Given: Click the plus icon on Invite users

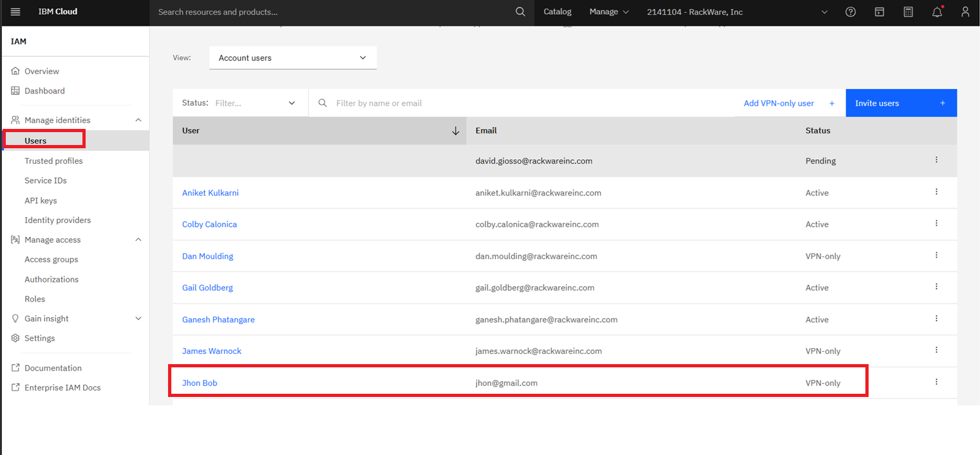Looking at the screenshot, I should point(942,103).
